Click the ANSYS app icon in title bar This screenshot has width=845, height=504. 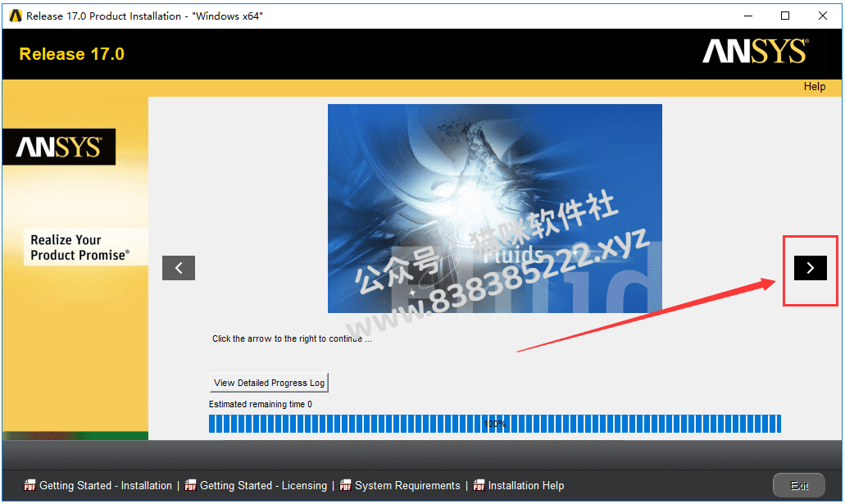[x=16, y=16]
